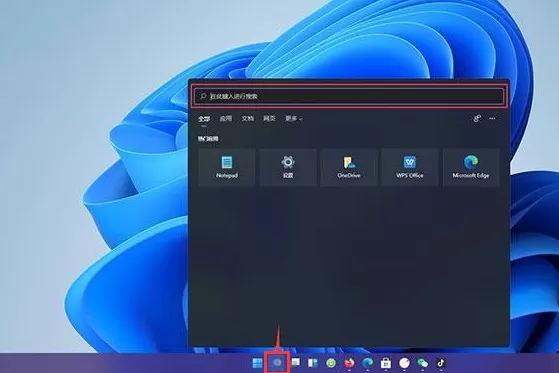Open the search options ellipsis menu
559x373 pixels.
[492, 118]
